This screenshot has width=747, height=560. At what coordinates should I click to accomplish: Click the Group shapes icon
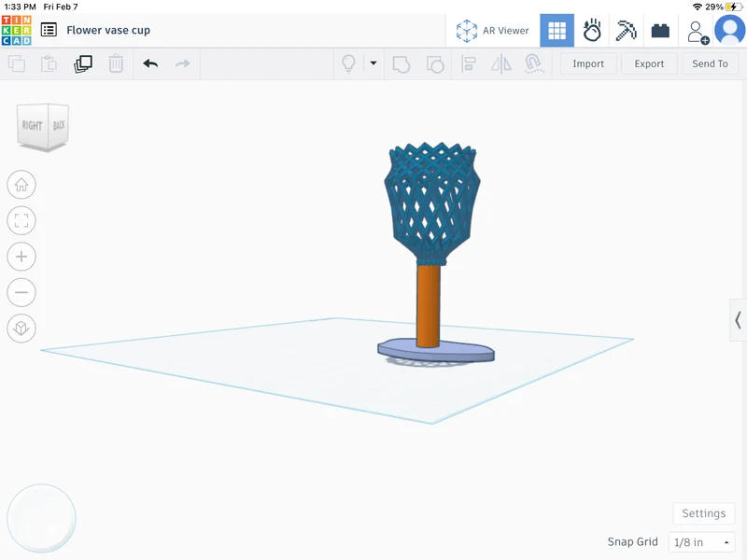[402, 63]
